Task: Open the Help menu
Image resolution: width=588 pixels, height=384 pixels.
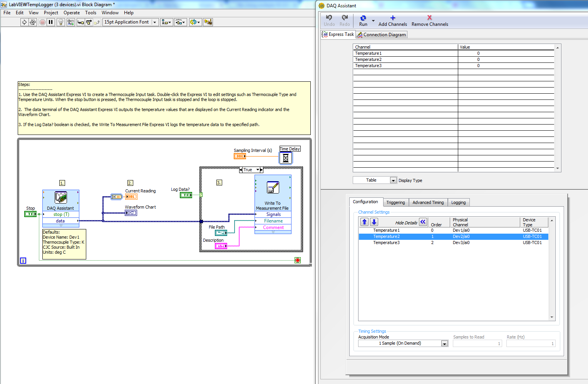Action: pyautogui.click(x=129, y=13)
